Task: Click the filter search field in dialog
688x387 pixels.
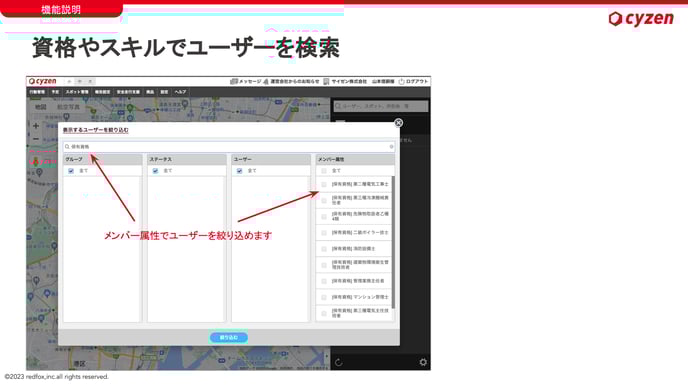Action: click(229, 147)
